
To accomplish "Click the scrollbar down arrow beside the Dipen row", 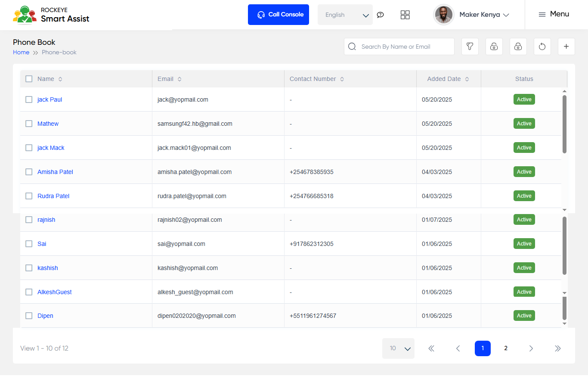I will (x=565, y=323).
